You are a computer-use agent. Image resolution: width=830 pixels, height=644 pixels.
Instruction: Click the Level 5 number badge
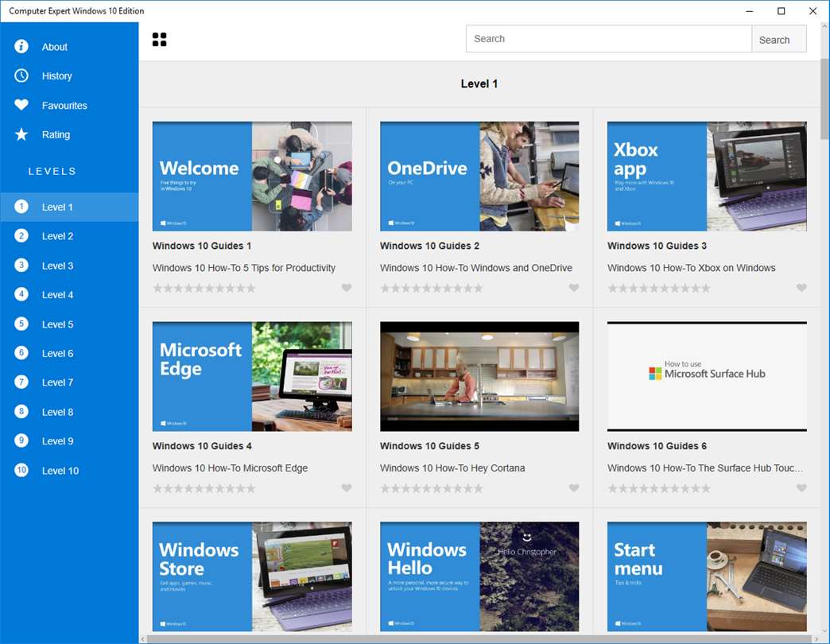tap(21, 324)
